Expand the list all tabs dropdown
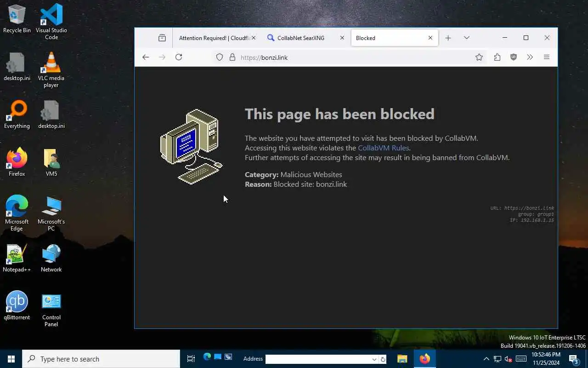This screenshot has height=368, width=588. 466,38
